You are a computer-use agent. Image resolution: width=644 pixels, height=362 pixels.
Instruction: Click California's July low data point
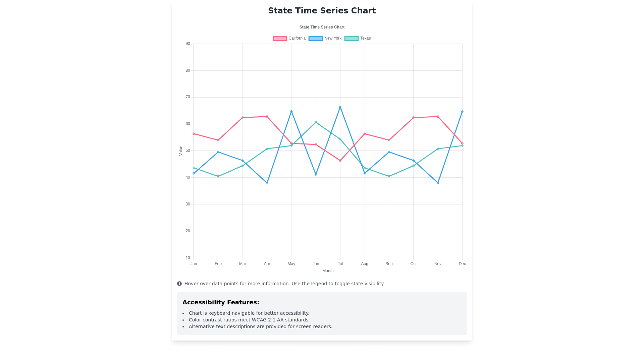pos(340,161)
